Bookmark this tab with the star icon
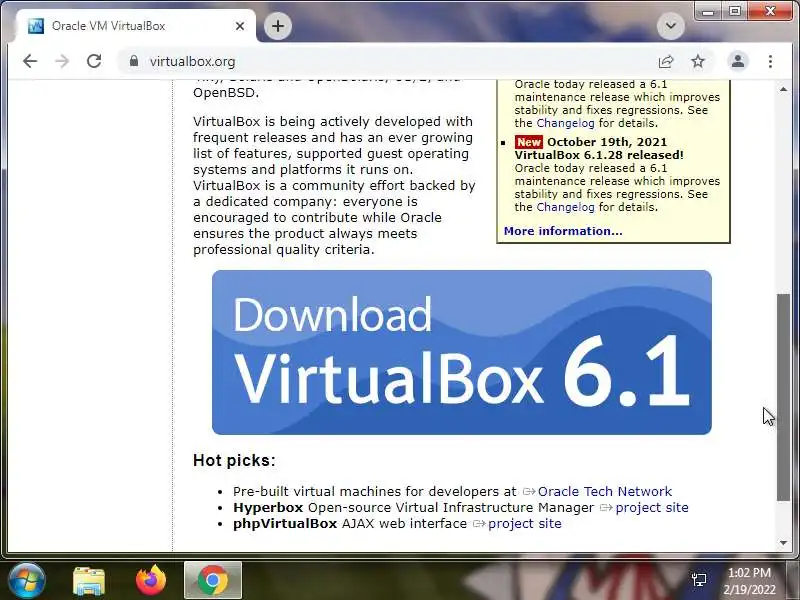Image resolution: width=800 pixels, height=600 pixels. pyautogui.click(x=697, y=62)
